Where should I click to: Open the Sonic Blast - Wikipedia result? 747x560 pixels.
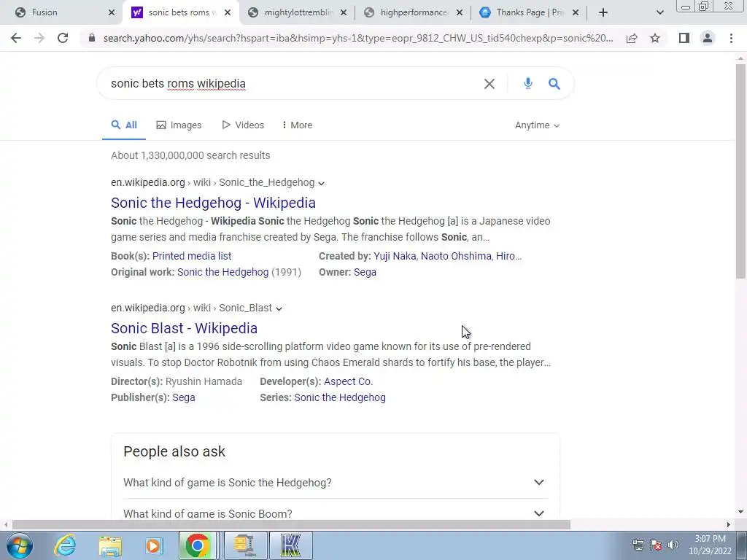[184, 328]
